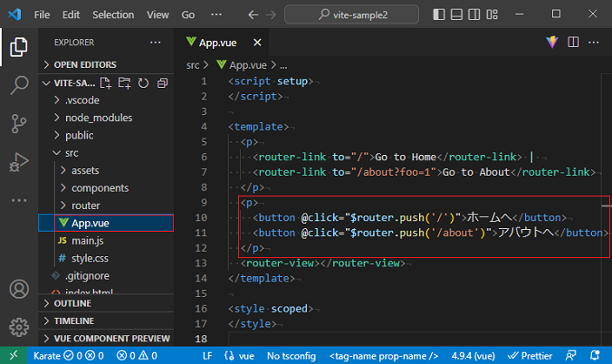The image size is (612, 364).
Task: Click the src breadcrumb segment
Action: (193, 65)
